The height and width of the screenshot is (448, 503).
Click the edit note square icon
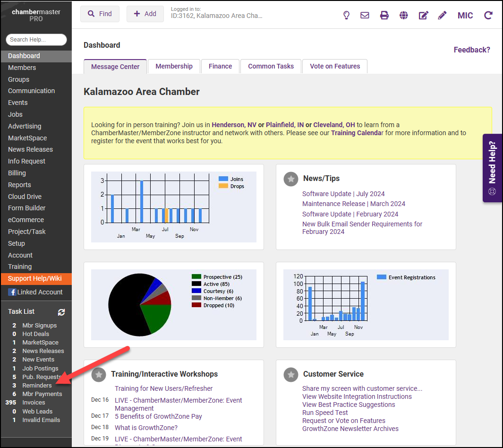click(423, 15)
